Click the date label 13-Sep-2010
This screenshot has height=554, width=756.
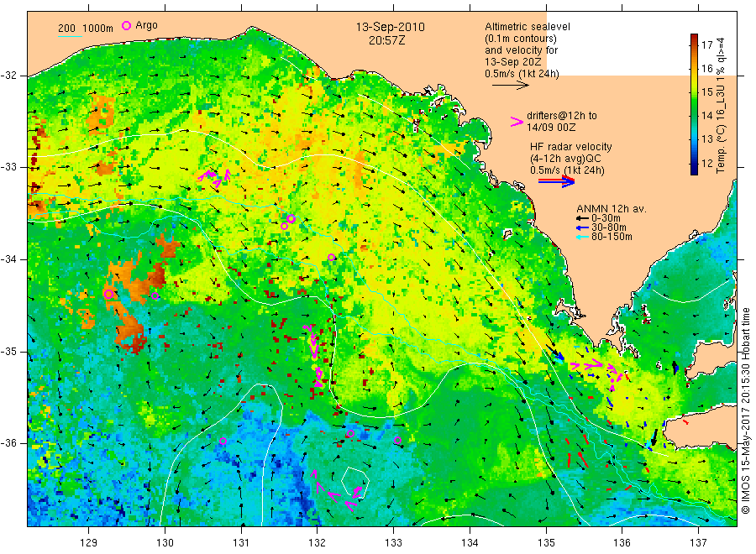click(390, 27)
